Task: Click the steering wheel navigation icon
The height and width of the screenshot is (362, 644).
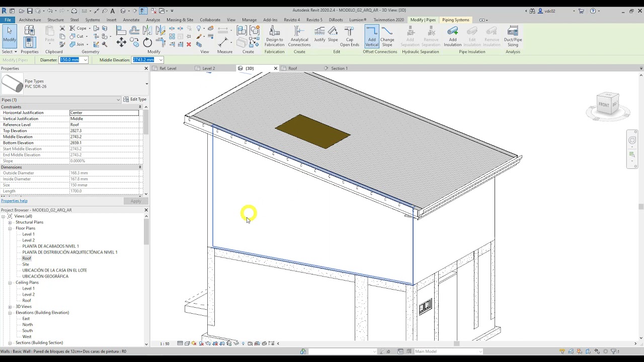Action: [632, 140]
